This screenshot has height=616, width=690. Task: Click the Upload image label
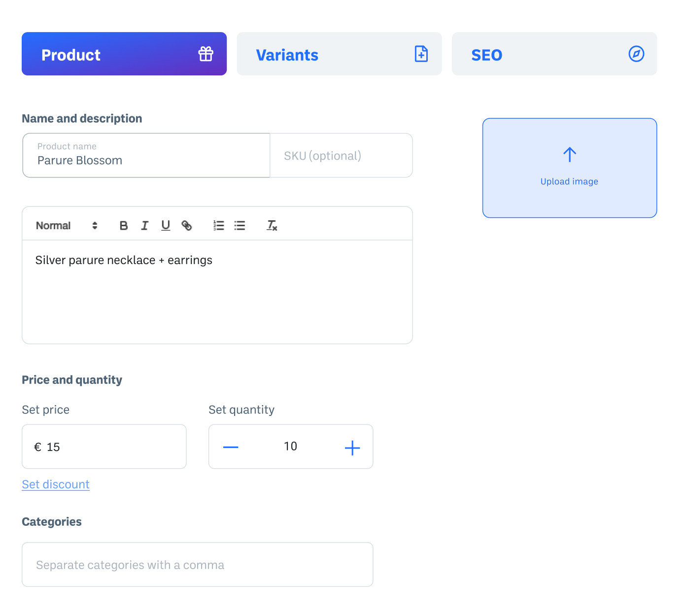(569, 182)
